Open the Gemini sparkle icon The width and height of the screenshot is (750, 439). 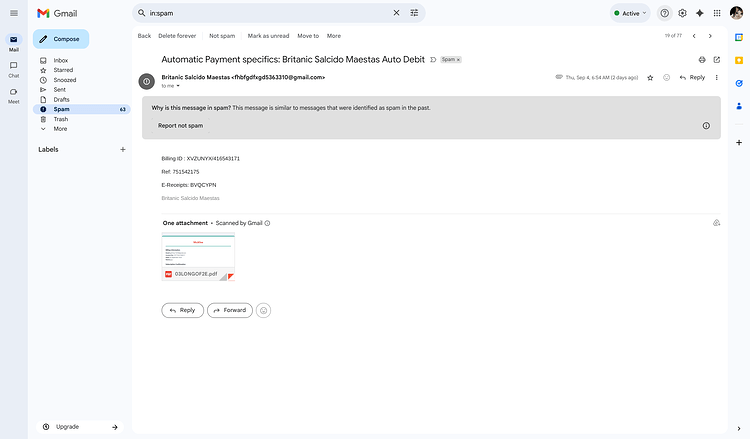[699, 13]
